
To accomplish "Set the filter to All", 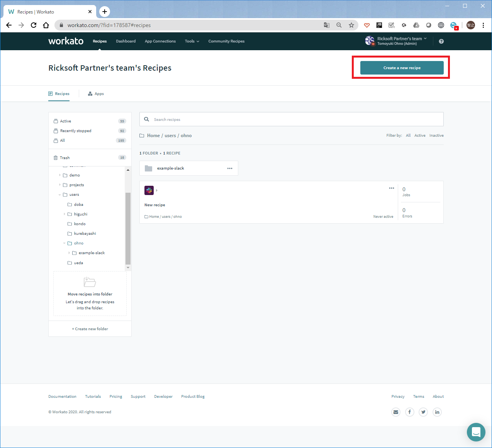I will coord(408,136).
